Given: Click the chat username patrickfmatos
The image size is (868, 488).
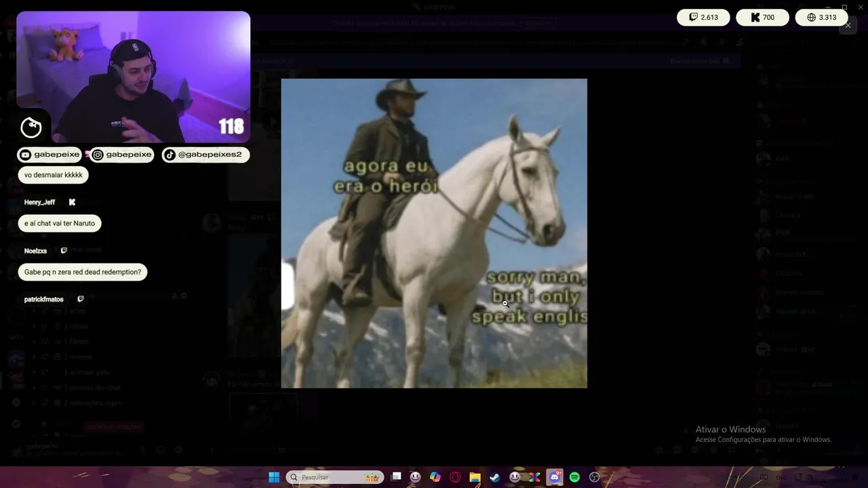Looking at the screenshot, I should click(x=43, y=299).
